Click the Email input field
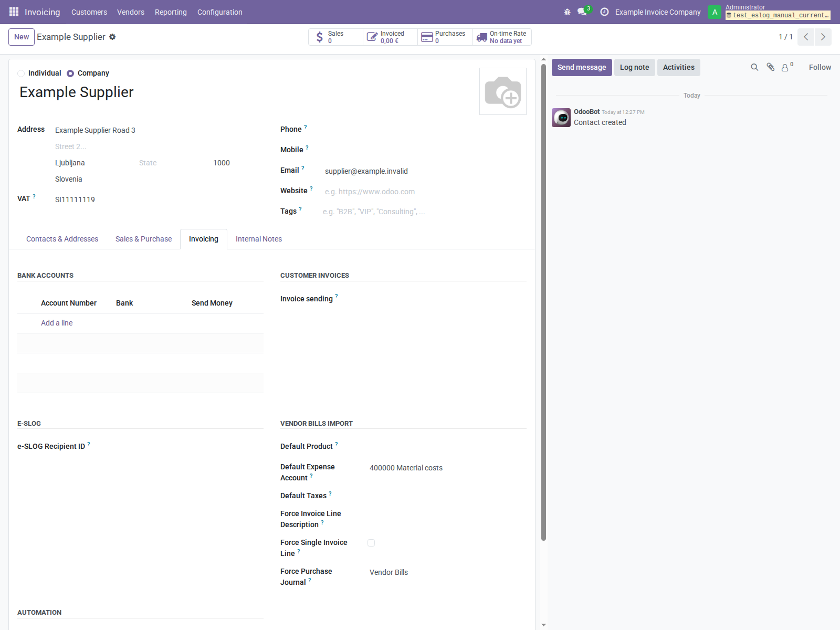The width and height of the screenshot is (840, 630). 424,171
